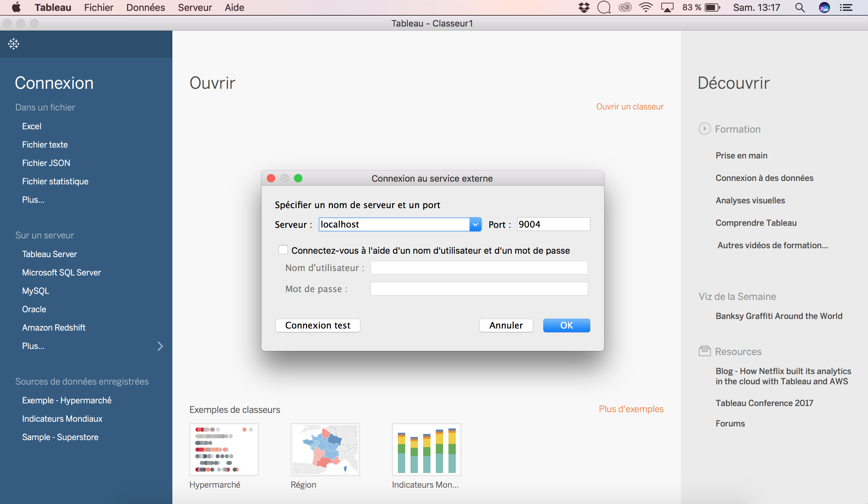
Task: Open the Données menu
Action: [x=146, y=7]
